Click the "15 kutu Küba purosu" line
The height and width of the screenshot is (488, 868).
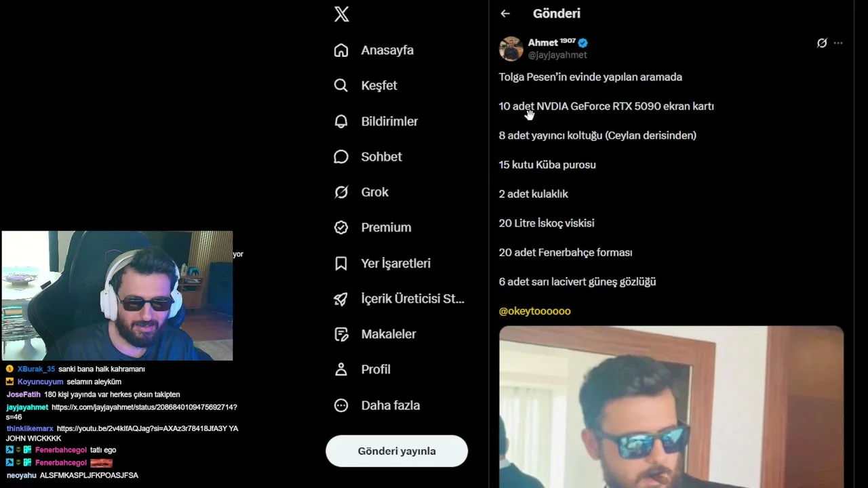point(547,165)
